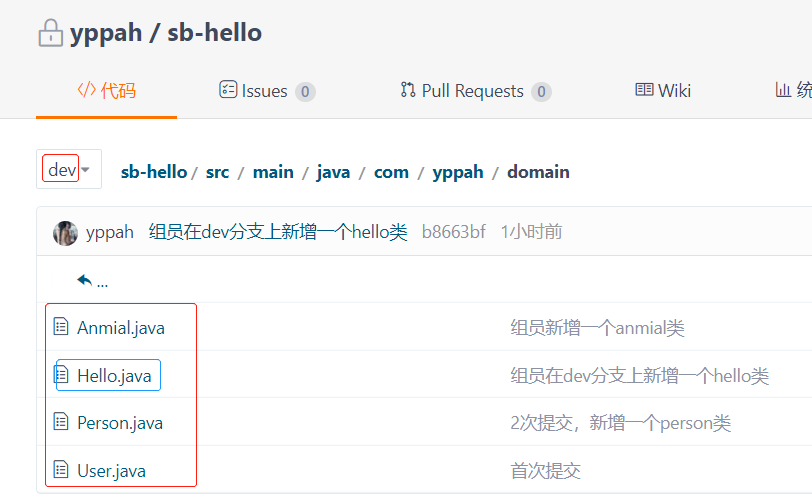Click the file icon next to Hello.java

coord(62,375)
